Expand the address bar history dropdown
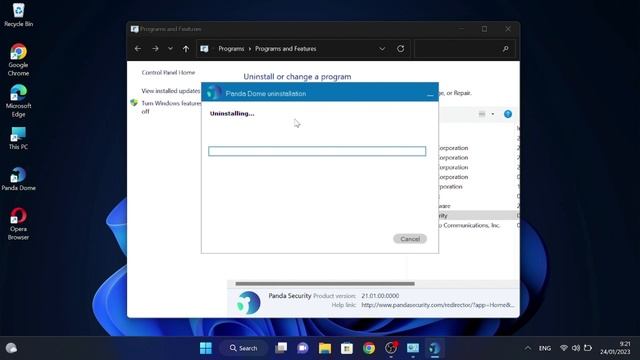This screenshot has height=360, width=640. point(382,49)
